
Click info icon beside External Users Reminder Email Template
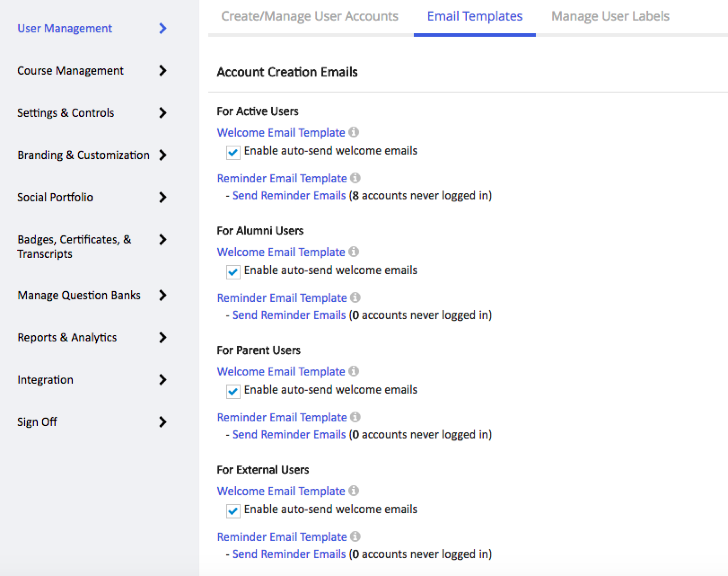coord(355,537)
